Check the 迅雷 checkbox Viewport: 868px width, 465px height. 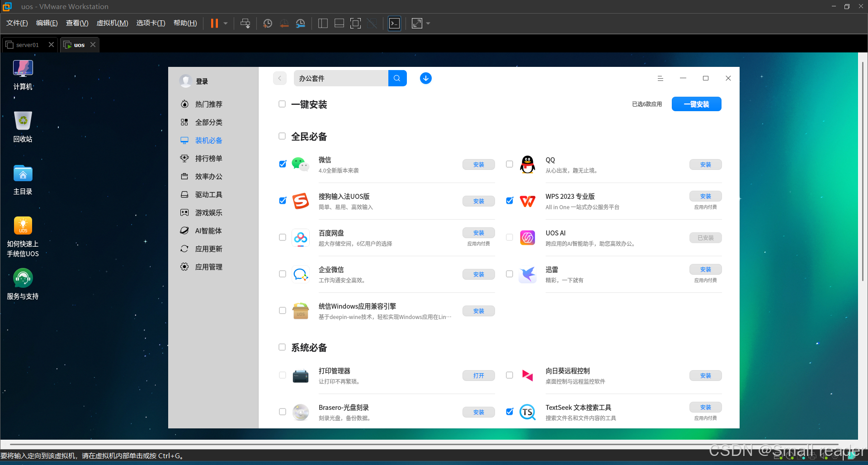pyautogui.click(x=509, y=274)
